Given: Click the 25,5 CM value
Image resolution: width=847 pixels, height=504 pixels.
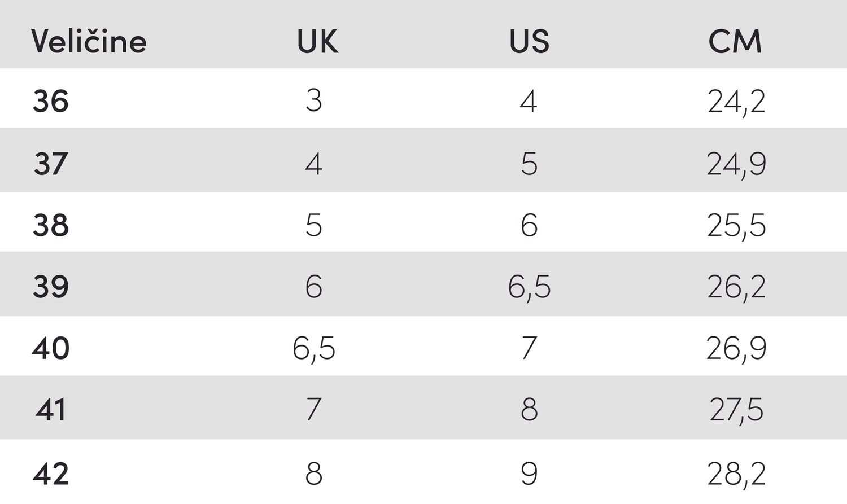Looking at the screenshot, I should (x=736, y=226).
